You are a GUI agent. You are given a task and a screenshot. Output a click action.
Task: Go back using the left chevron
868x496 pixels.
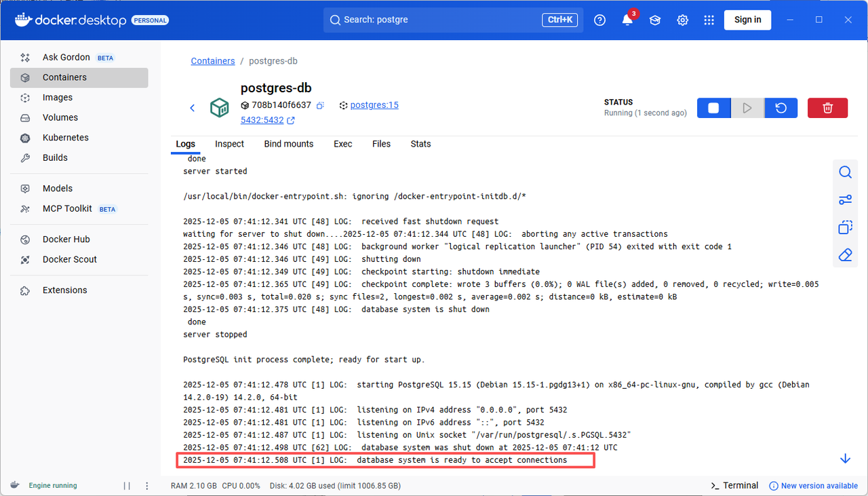pyautogui.click(x=192, y=108)
